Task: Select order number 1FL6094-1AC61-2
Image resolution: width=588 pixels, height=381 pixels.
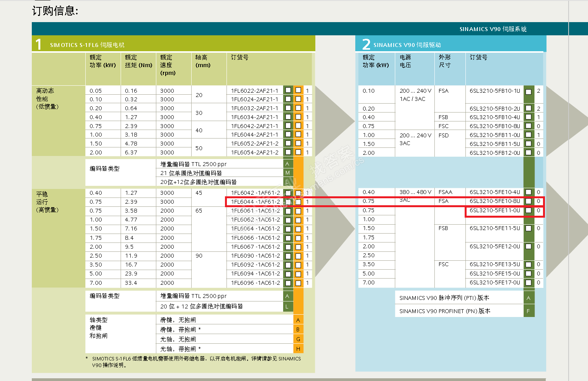Action: click(x=256, y=274)
